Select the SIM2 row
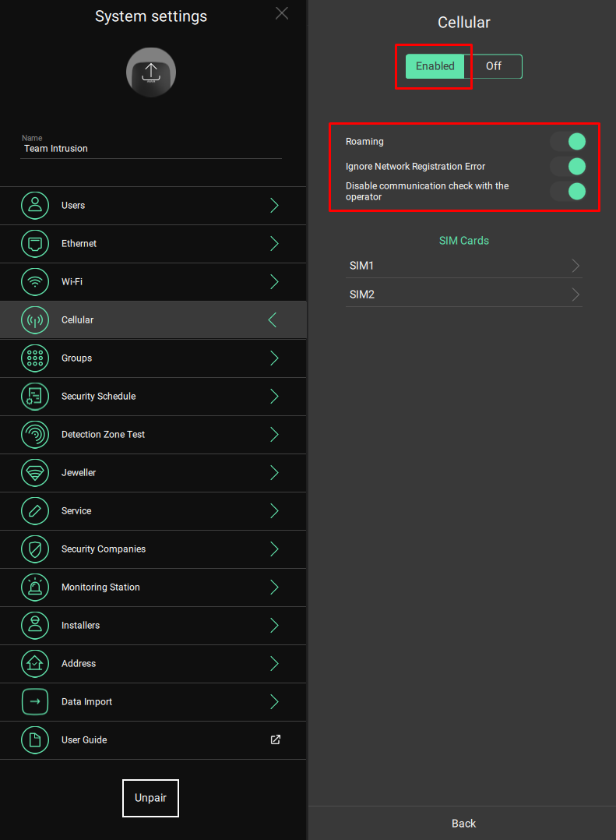Viewport: 616px width, 840px height. pos(463,295)
